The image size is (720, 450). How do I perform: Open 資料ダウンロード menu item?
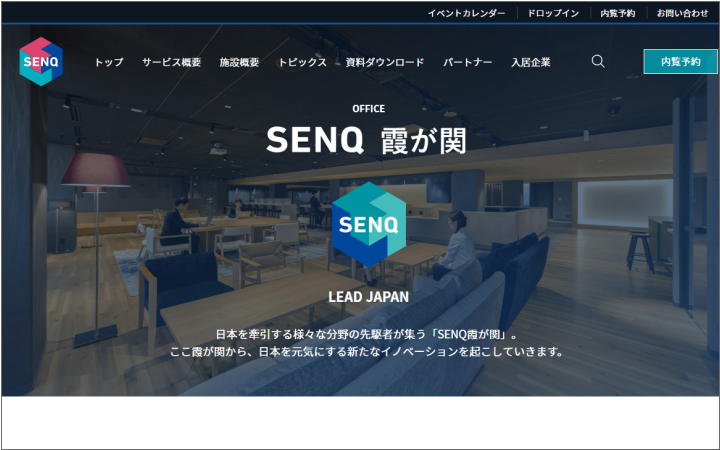click(x=385, y=62)
